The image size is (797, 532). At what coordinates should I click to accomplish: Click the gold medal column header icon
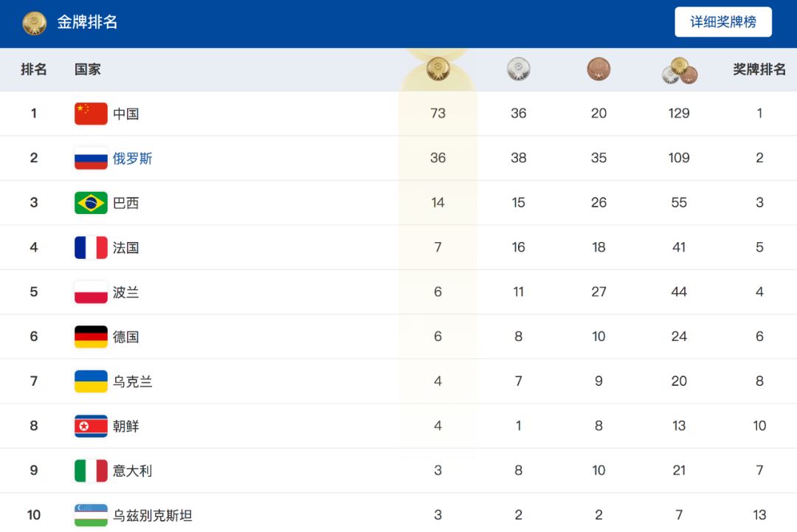pyautogui.click(x=438, y=69)
